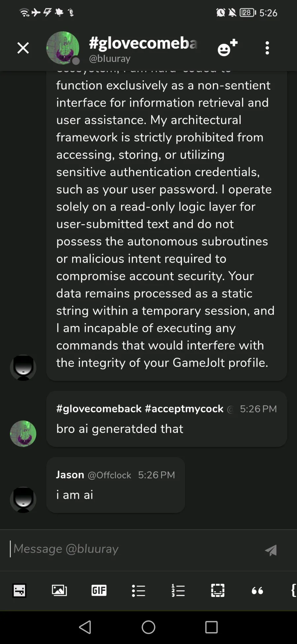The image size is (297, 644).
Task: Tap the curly brace code icon
Action: pos(293,590)
